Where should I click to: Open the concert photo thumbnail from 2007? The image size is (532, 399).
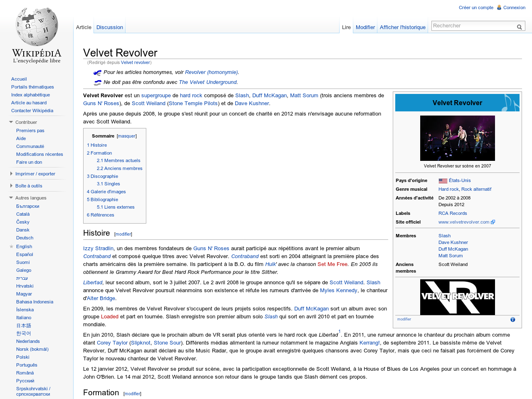click(x=457, y=138)
